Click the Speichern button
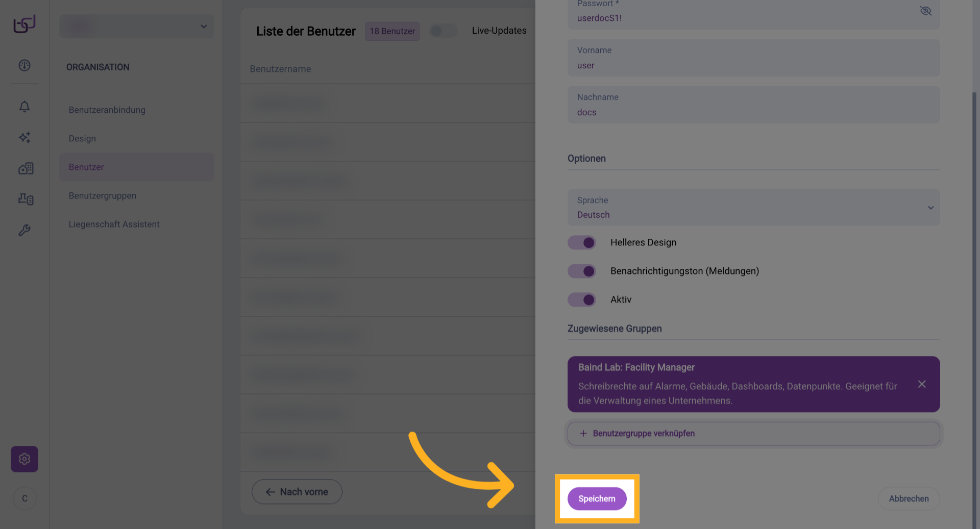Screen dimensions: 980x529 (597, 498)
